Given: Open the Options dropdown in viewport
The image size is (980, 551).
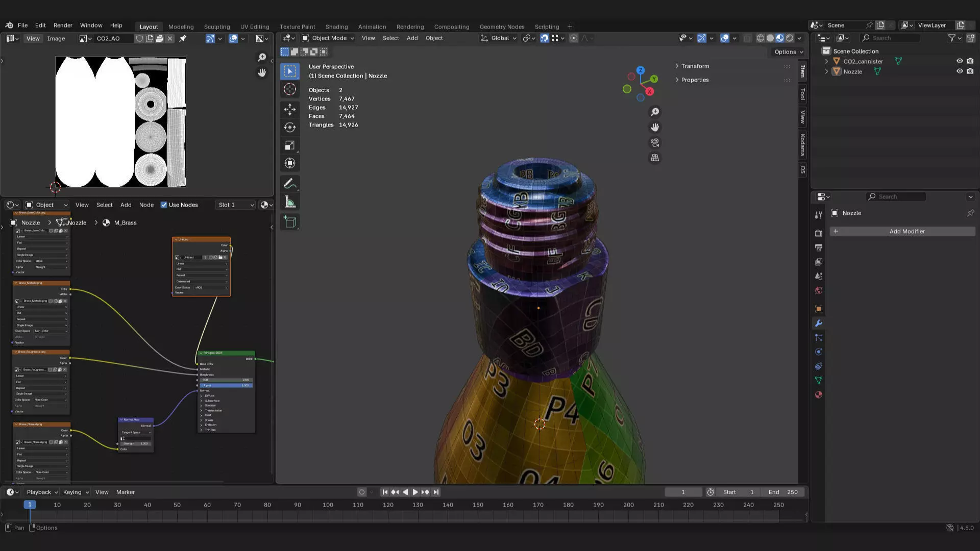Looking at the screenshot, I should tap(789, 52).
